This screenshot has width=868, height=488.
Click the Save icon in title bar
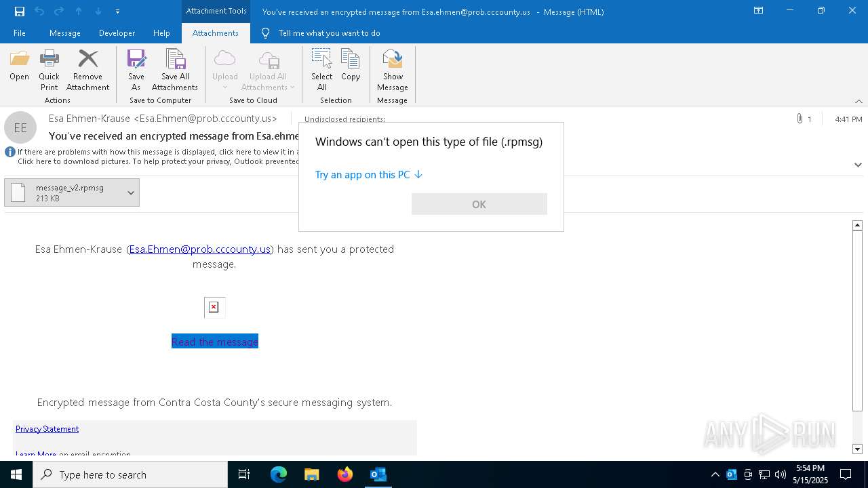[20, 12]
